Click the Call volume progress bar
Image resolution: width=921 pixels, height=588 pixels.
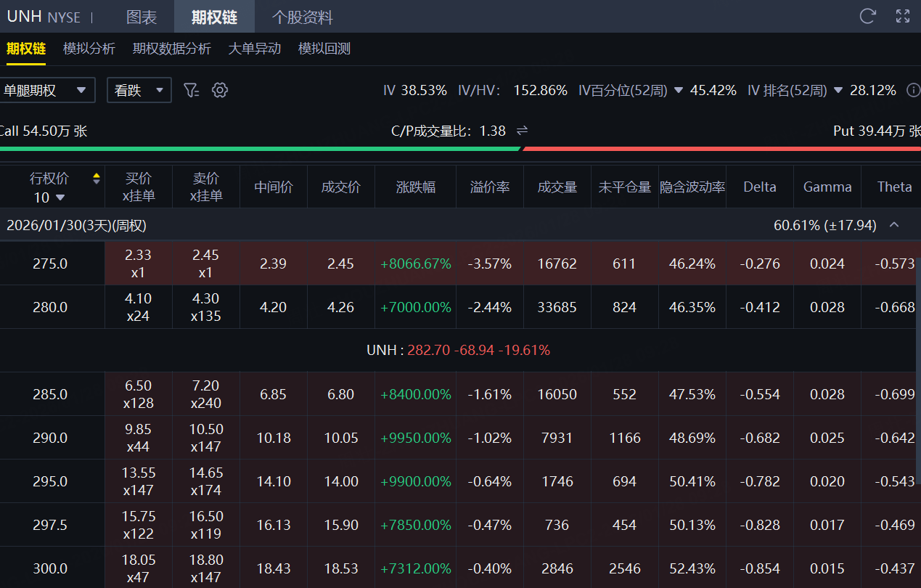[x=260, y=149]
